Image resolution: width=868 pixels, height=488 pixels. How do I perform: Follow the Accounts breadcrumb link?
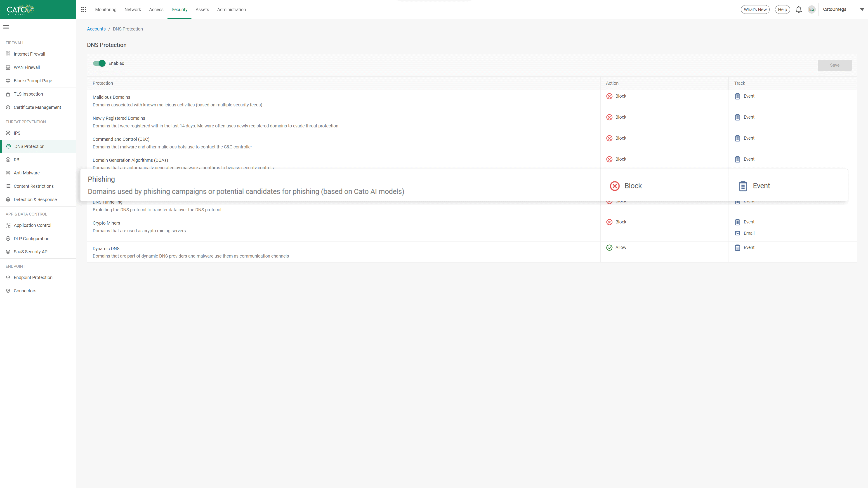tap(96, 29)
